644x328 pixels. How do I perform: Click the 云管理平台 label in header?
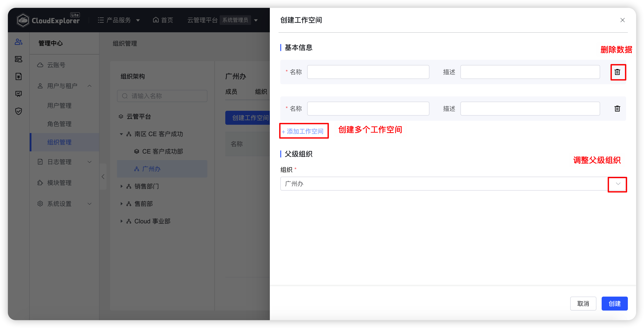[203, 20]
